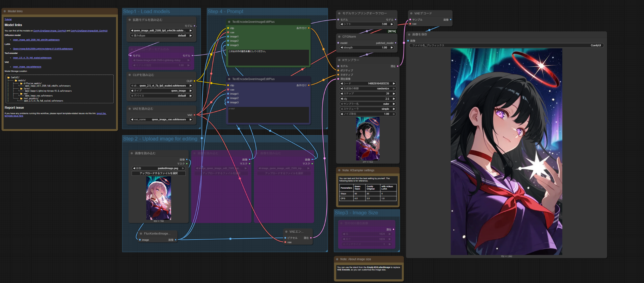Collapse the CLIPを読み込む node via its title dot
This screenshot has width=644, height=283.
click(130, 75)
